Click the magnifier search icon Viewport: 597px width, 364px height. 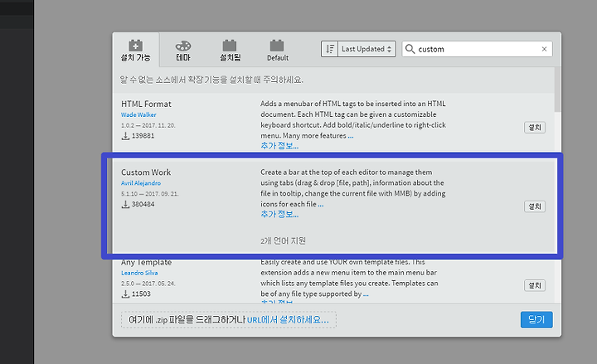coord(410,49)
